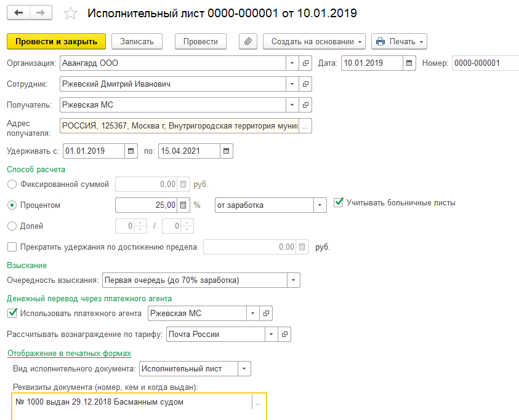Viewport: 519px width, 420px height.
Task: Open the Сотрудник record with the open-form icon
Action: coord(305,84)
